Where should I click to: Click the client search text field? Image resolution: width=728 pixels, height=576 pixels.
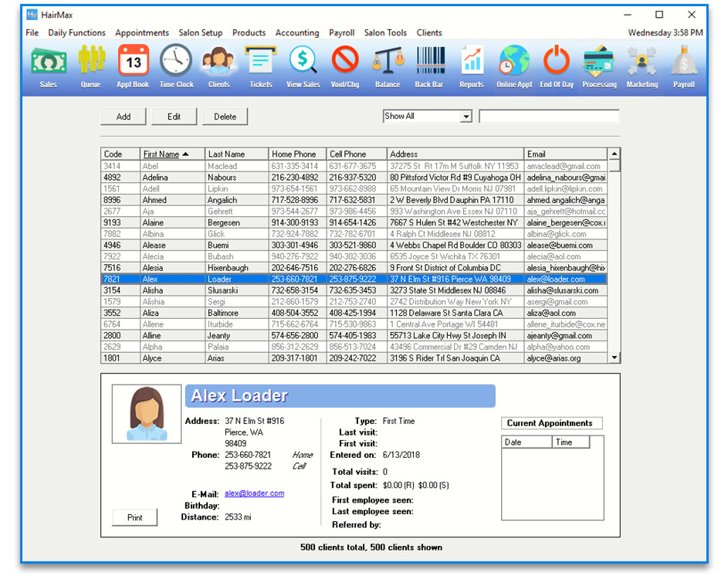pyautogui.click(x=548, y=117)
